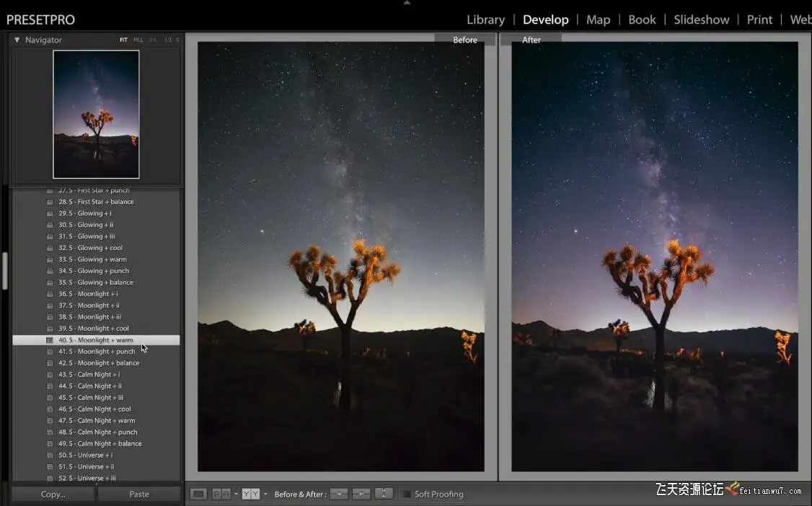
Task: Apply preset 38. S - Moonlight + iii
Action: 97,316
